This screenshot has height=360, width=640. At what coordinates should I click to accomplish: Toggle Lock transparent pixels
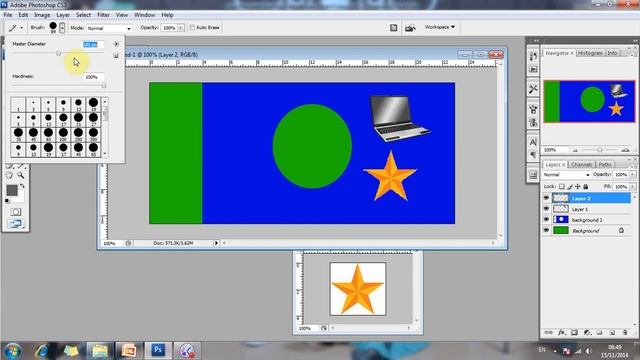562,187
